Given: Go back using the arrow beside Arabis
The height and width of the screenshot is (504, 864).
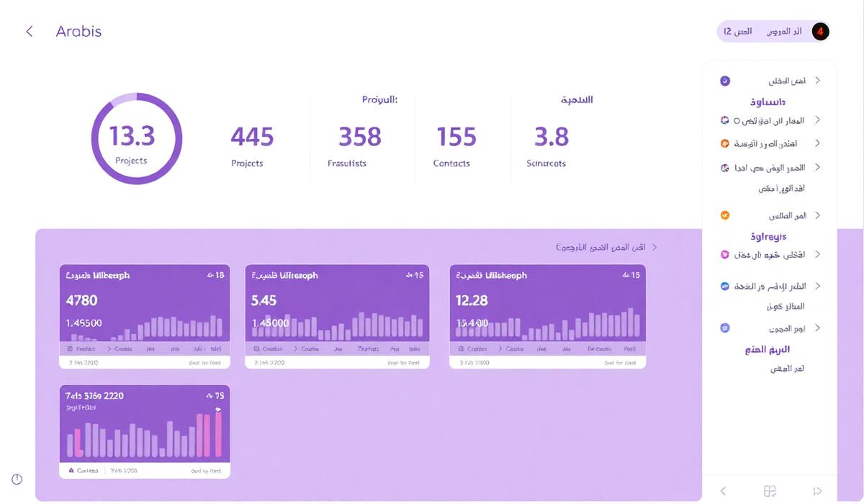Looking at the screenshot, I should [x=30, y=31].
